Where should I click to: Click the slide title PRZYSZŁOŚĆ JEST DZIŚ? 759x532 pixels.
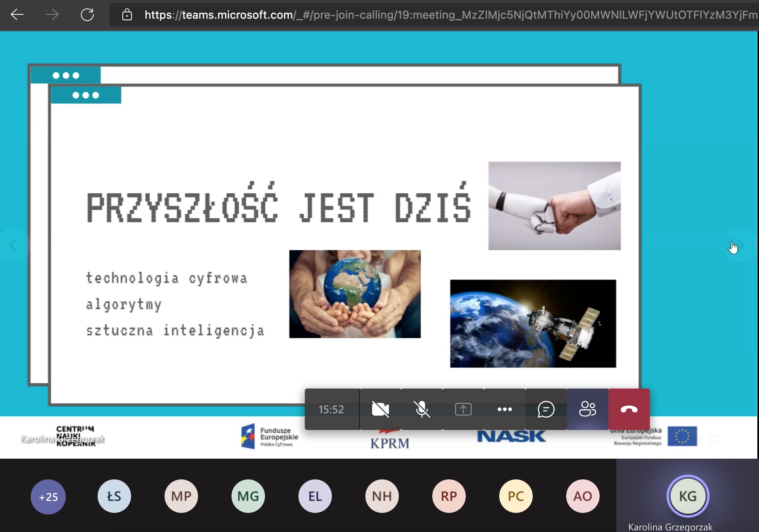click(278, 202)
